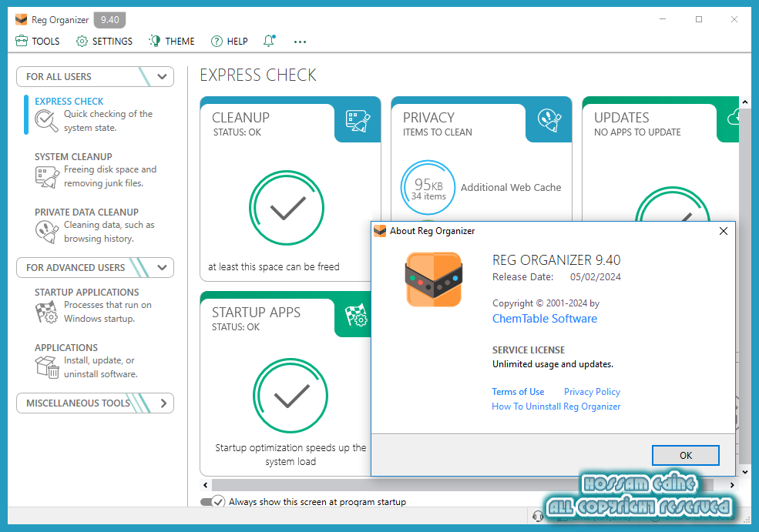
Task: Open the HELP menu
Action: 230,41
